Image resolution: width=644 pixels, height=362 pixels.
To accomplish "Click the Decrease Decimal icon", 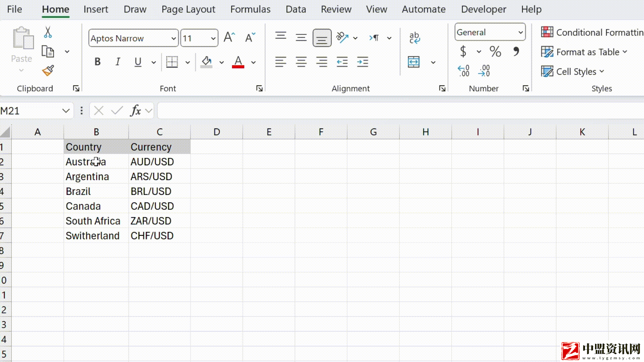I will click(x=484, y=71).
